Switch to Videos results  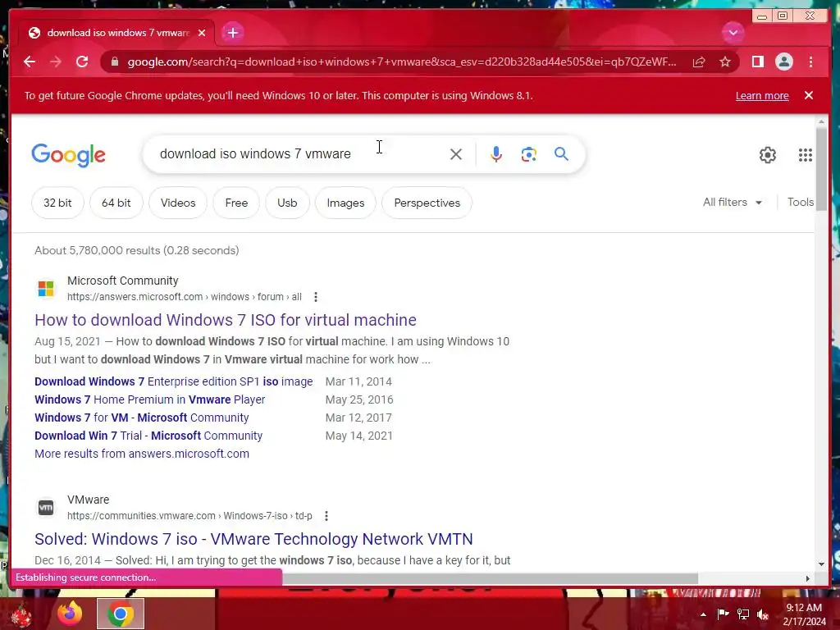178,203
